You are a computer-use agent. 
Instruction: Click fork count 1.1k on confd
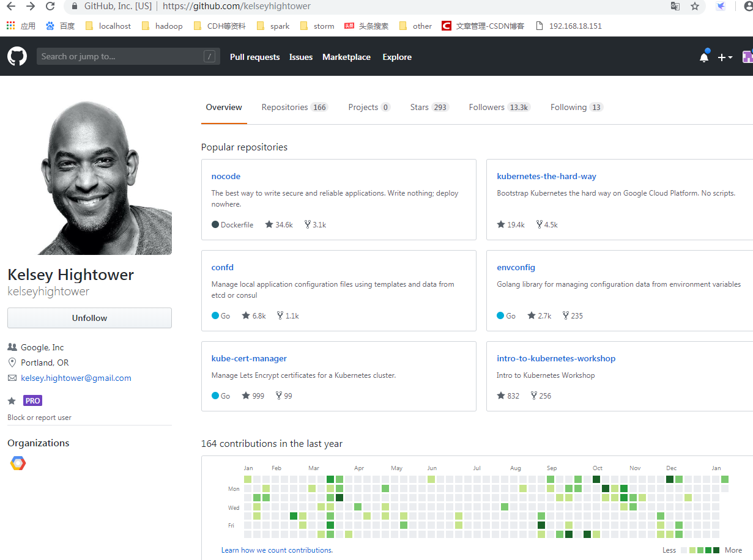(288, 315)
